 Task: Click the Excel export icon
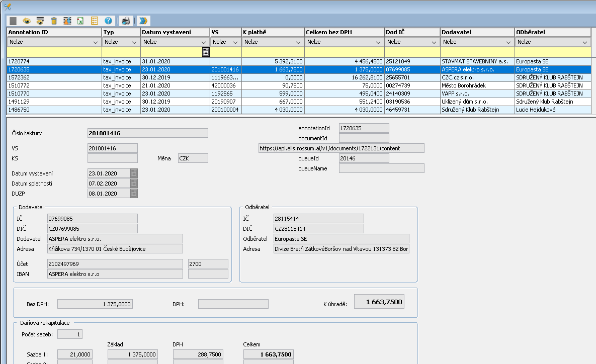coord(80,21)
